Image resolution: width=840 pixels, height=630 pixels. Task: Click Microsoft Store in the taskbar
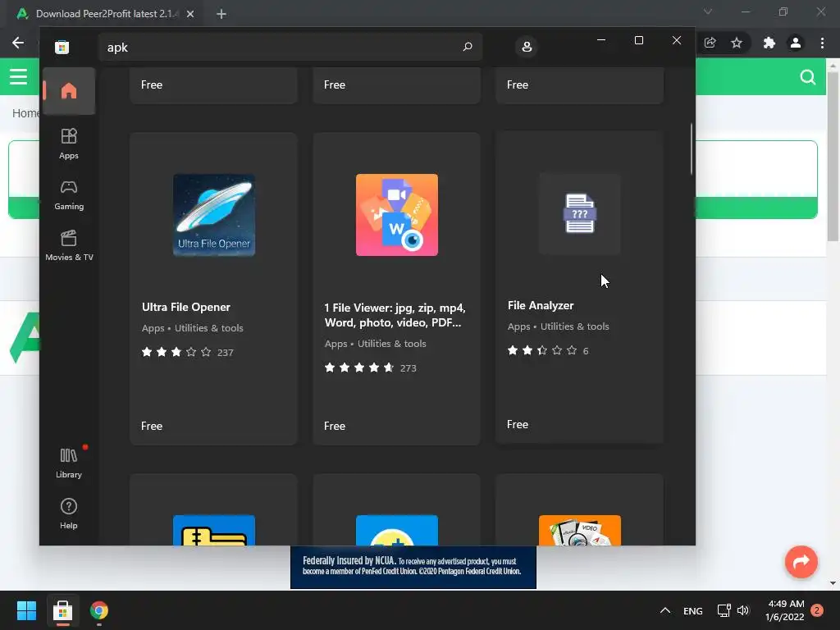tap(62, 610)
